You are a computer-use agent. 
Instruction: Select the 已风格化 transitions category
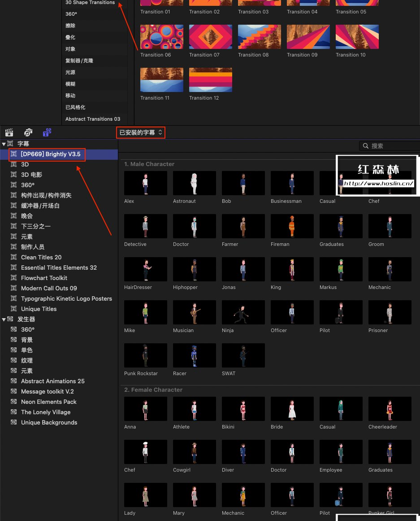point(95,107)
